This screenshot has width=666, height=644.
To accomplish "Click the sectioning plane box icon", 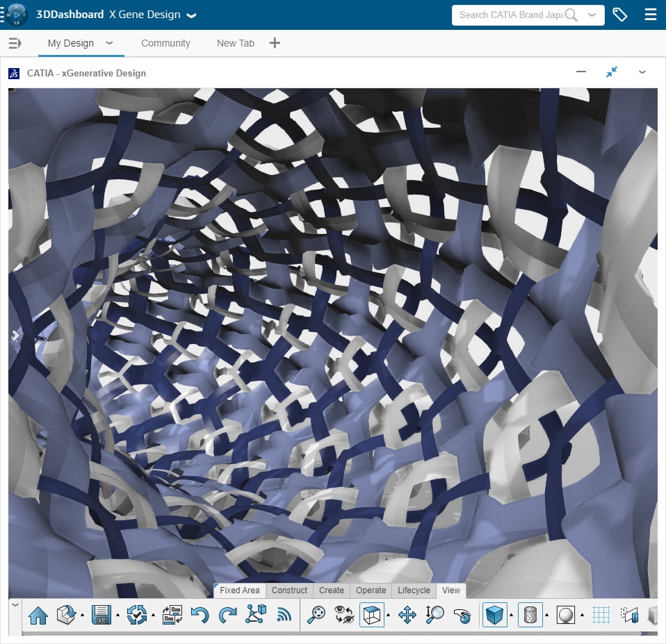I will coord(629,615).
